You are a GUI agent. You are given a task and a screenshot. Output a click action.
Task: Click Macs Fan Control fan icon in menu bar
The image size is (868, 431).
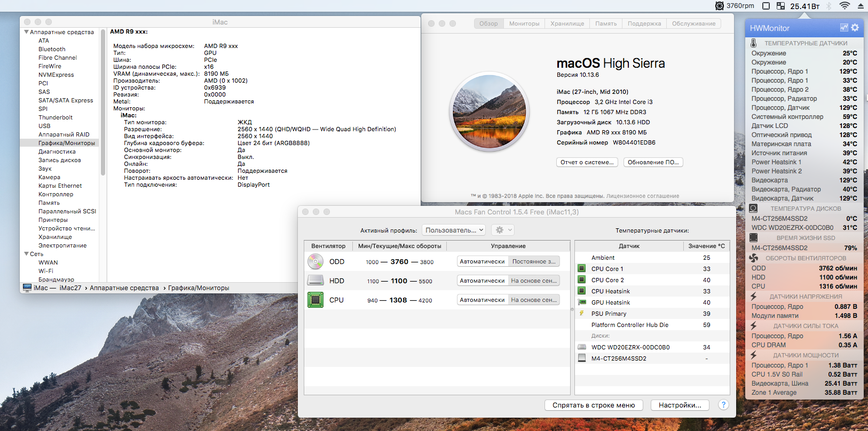pos(720,6)
